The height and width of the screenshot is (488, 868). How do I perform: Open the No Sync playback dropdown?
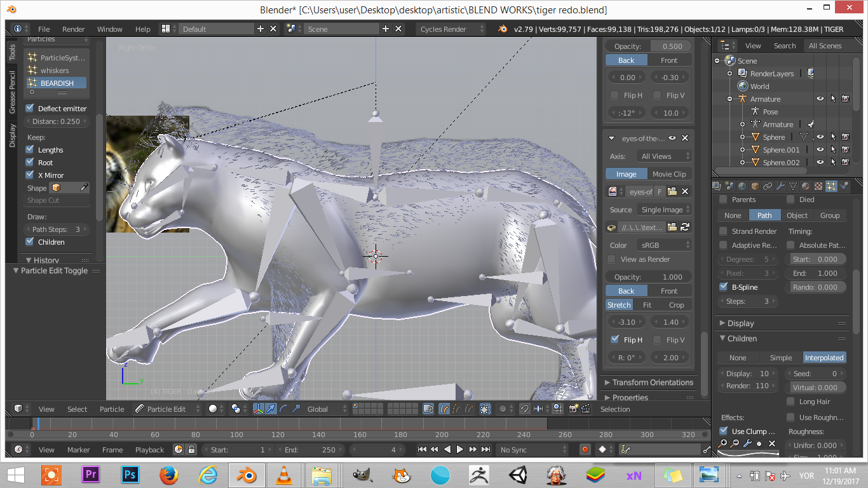click(532, 449)
